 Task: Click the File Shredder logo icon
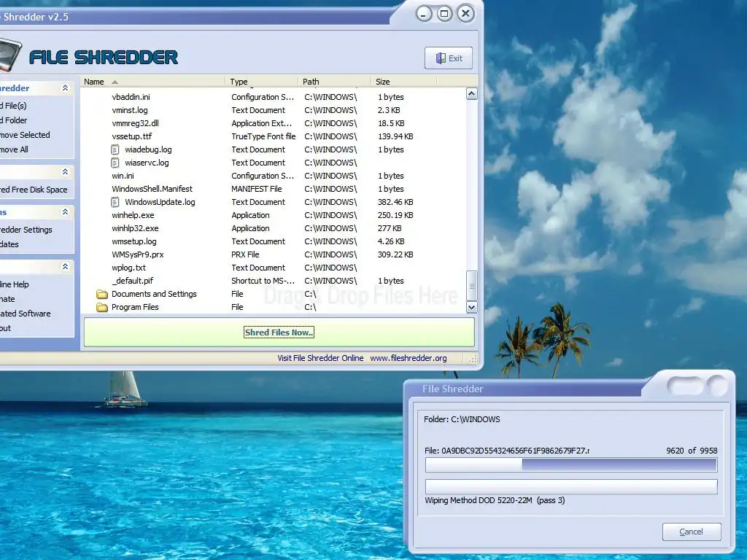[10, 55]
